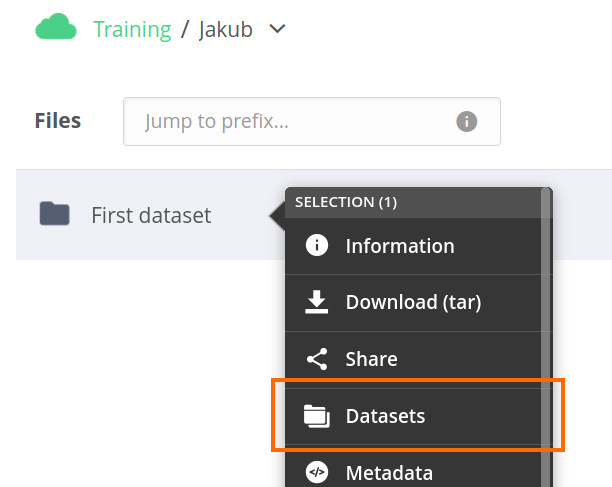Click the folder icon of First dataset
Screen dimensions: 612x487
tap(54, 214)
